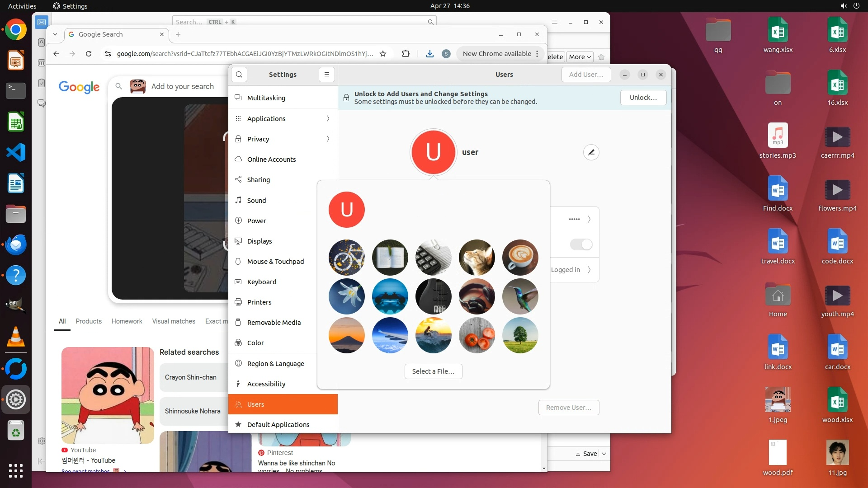Bookmark the page with the star icon
This screenshot has height=488, width=868.
(383, 54)
